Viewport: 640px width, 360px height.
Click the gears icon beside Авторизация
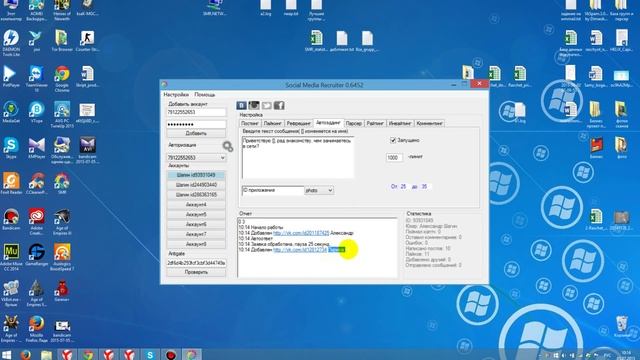click(228, 147)
